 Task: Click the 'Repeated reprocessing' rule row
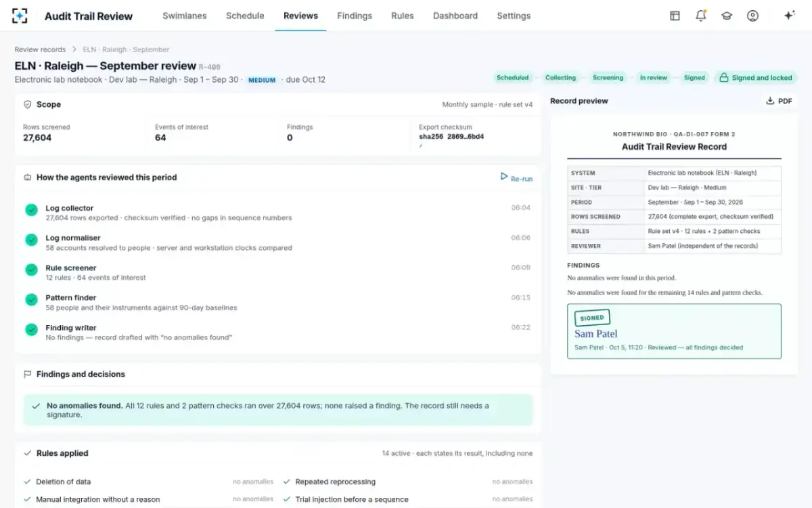pos(409,482)
